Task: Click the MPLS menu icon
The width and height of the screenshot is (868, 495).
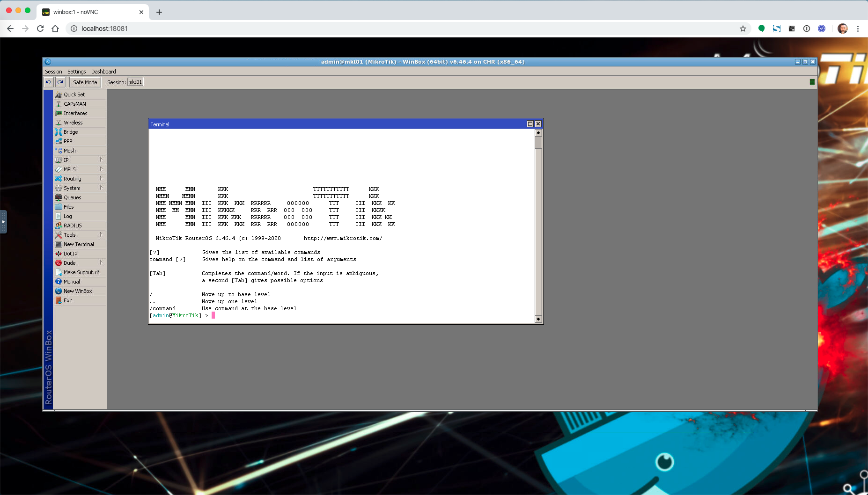Action: pyautogui.click(x=59, y=169)
